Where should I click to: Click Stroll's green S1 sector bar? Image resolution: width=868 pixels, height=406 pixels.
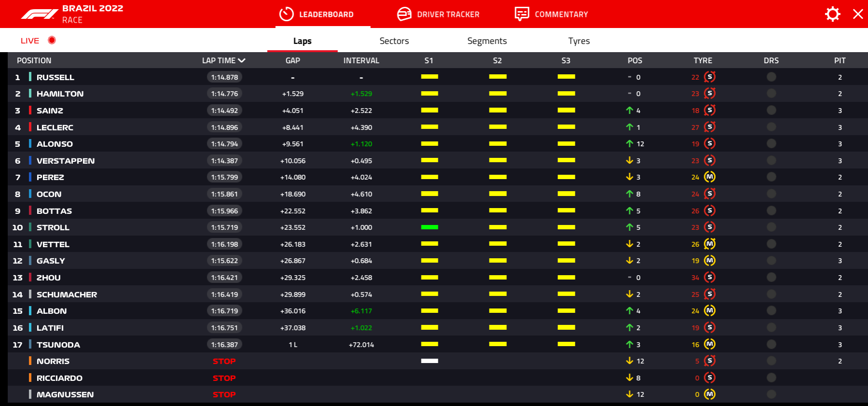[429, 227]
